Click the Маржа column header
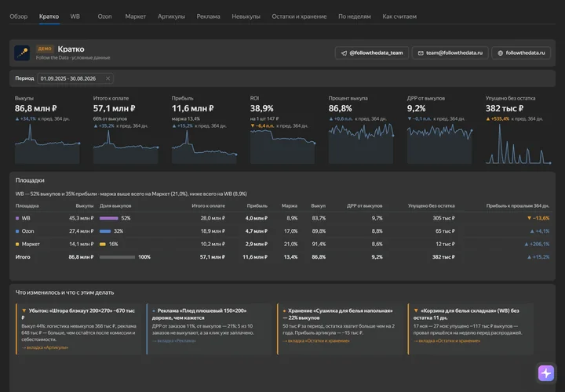This screenshot has height=392, width=565. click(290, 206)
